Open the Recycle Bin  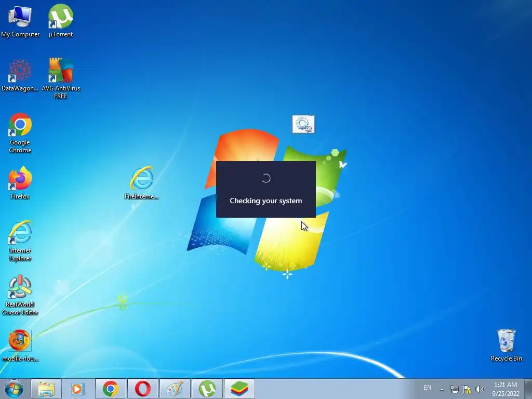click(506, 345)
